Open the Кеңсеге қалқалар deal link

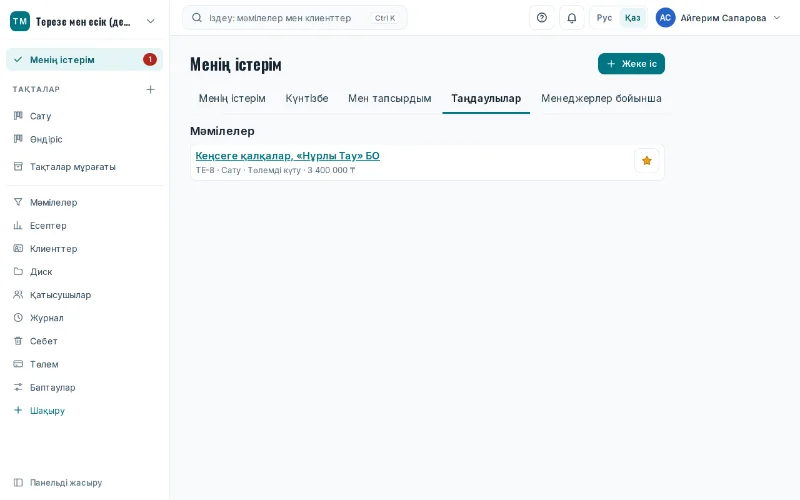(287, 156)
